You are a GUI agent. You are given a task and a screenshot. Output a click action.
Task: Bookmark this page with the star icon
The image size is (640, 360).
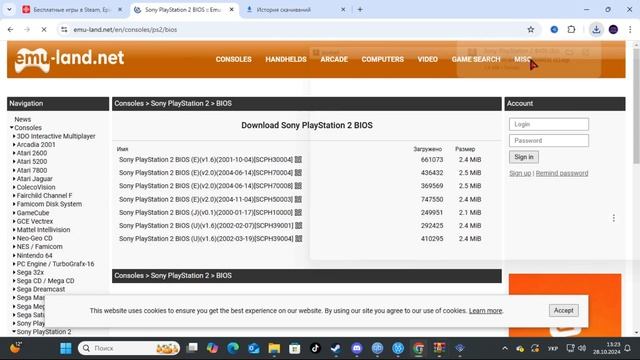(531, 29)
